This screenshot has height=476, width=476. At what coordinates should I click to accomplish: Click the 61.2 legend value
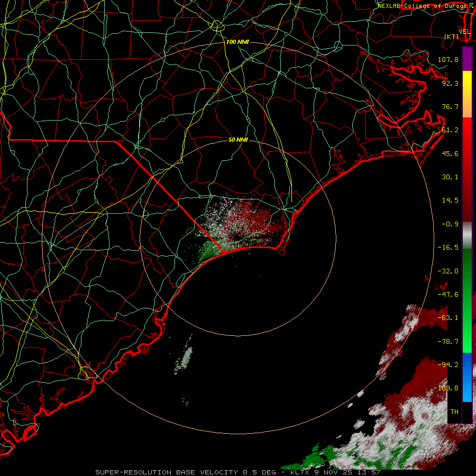(450, 130)
